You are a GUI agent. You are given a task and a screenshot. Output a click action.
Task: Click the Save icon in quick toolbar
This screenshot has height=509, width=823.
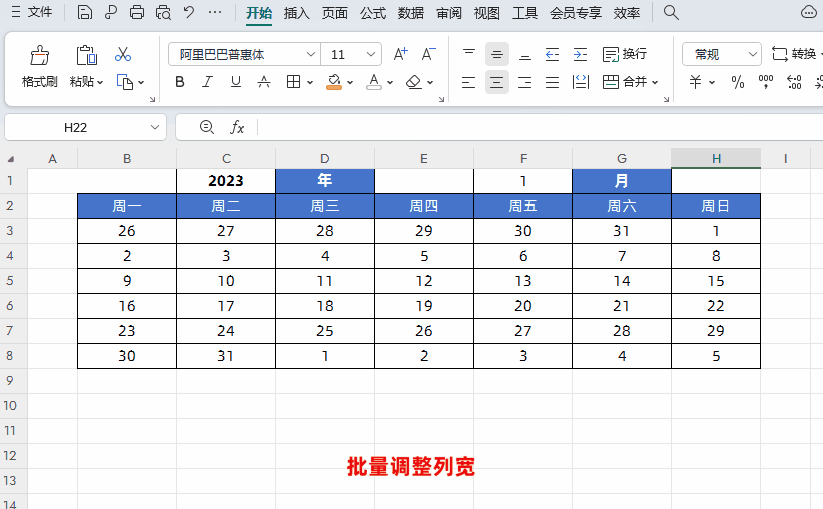[x=85, y=12]
